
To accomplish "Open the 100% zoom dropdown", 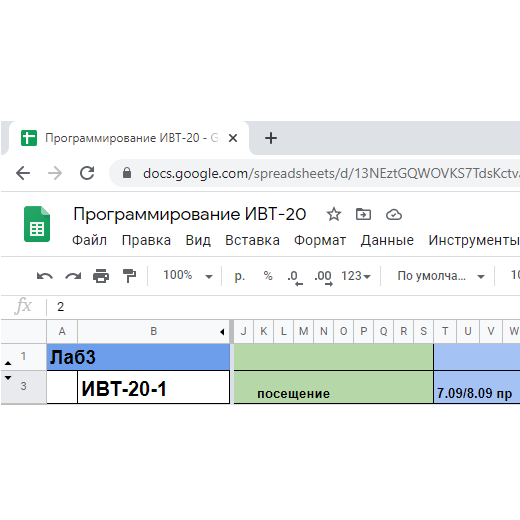I will [x=188, y=276].
